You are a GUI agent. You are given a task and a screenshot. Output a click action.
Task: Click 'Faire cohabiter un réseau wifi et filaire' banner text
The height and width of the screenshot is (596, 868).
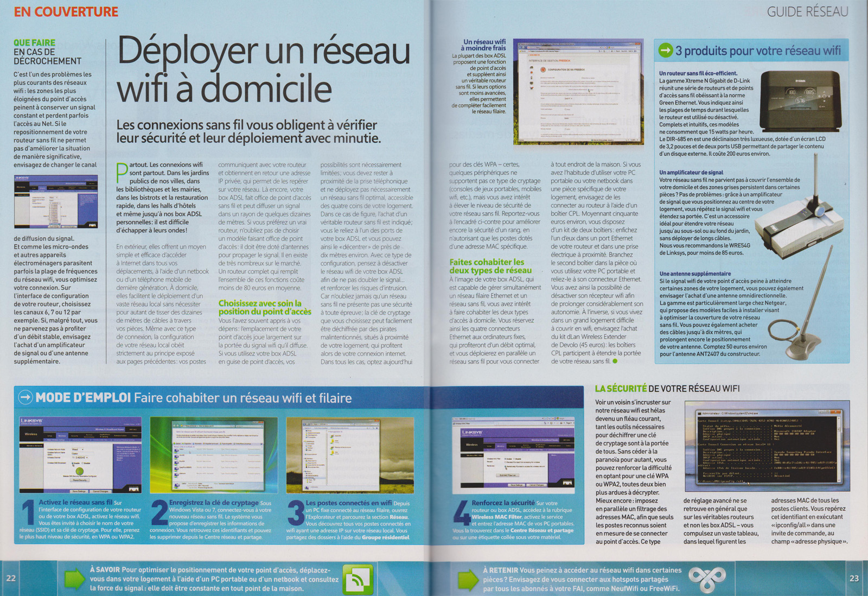pyautogui.click(x=243, y=398)
